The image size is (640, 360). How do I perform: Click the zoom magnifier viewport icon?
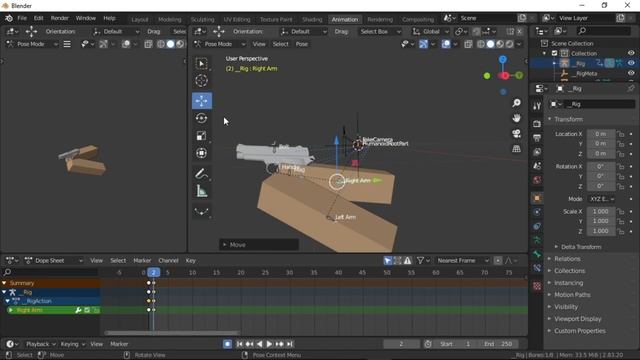[x=516, y=103]
